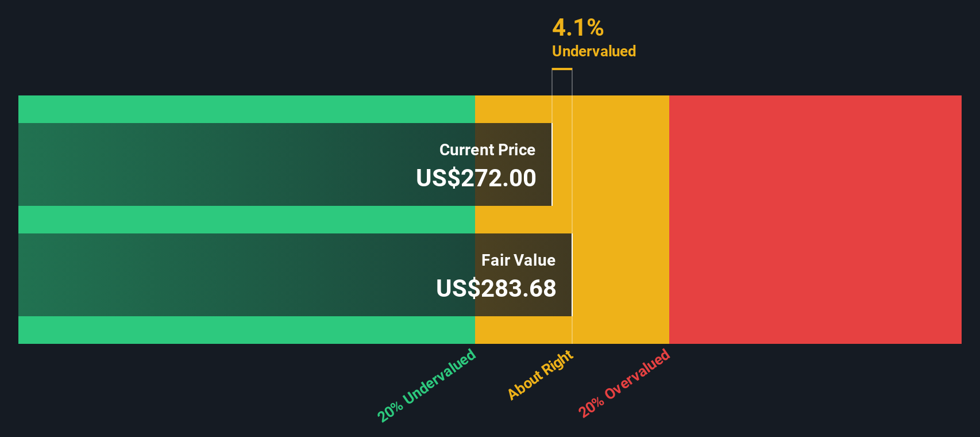Click the US$283.68 fair value amount
The image size is (980, 437).
click(x=496, y=288)
